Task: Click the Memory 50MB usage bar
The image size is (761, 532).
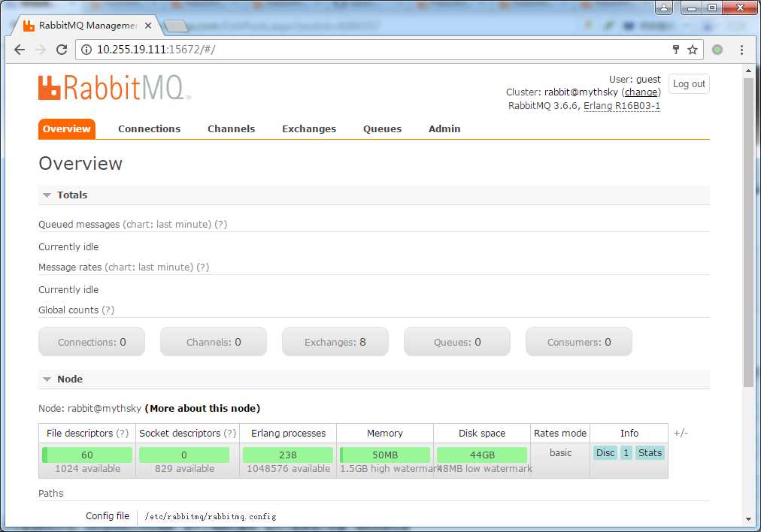Action: pos(385,455)
